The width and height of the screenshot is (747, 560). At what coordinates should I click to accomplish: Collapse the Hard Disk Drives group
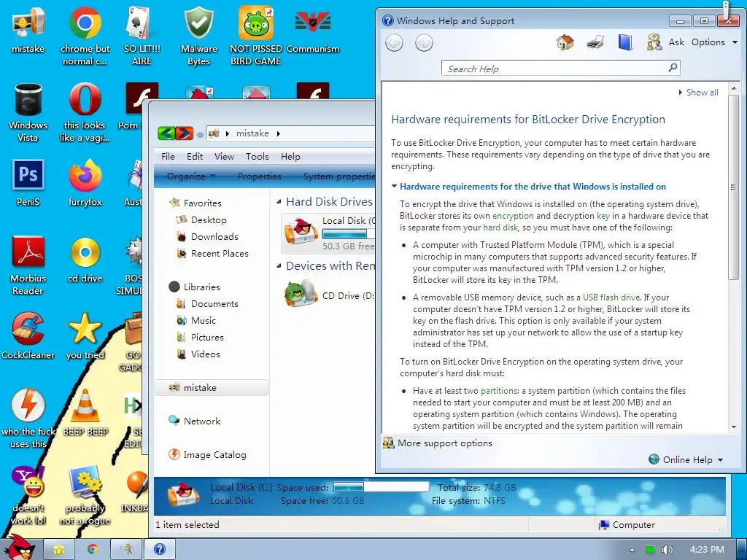(x=279, y=202)
